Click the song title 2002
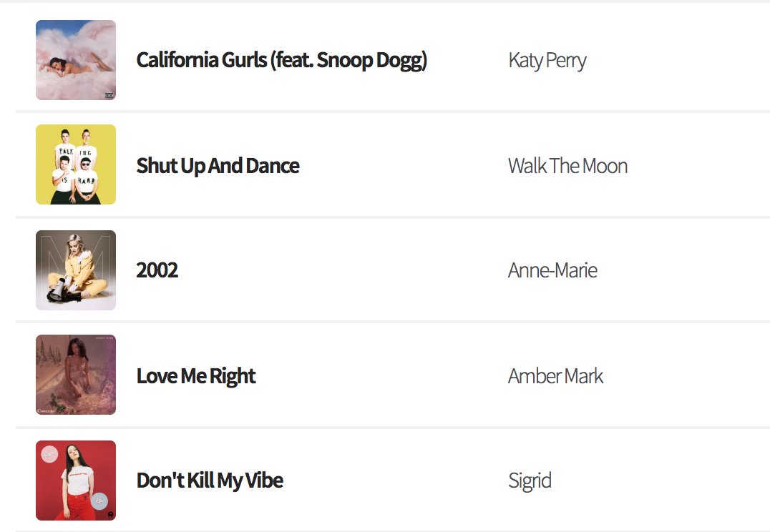Viewport: 770px width, 532px height. coord(157,270)
